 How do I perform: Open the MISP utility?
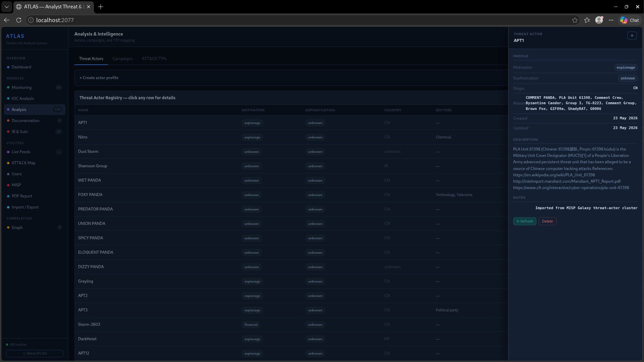point(35,185)
